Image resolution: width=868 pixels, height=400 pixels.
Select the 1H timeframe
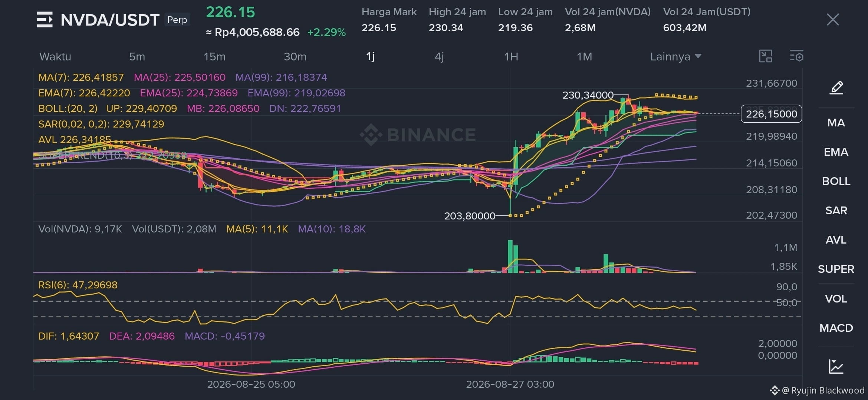pos(511,57)
